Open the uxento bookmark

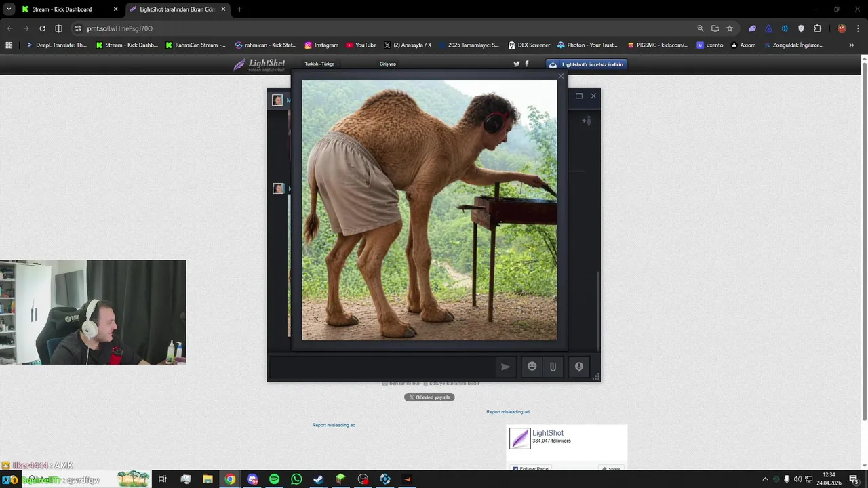tap(710, 45)
